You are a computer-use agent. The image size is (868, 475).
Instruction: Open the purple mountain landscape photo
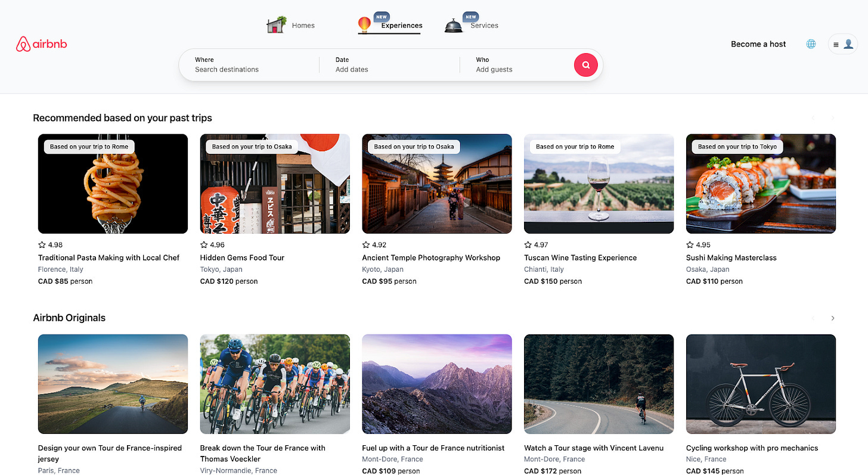pyautogui.click(x=437, y=384)
